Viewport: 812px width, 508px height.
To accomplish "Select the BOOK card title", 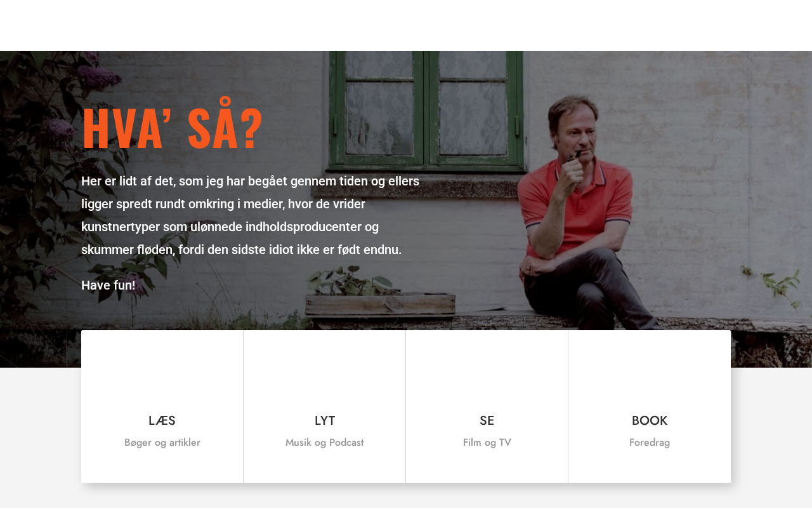I will tap(649, 420).
